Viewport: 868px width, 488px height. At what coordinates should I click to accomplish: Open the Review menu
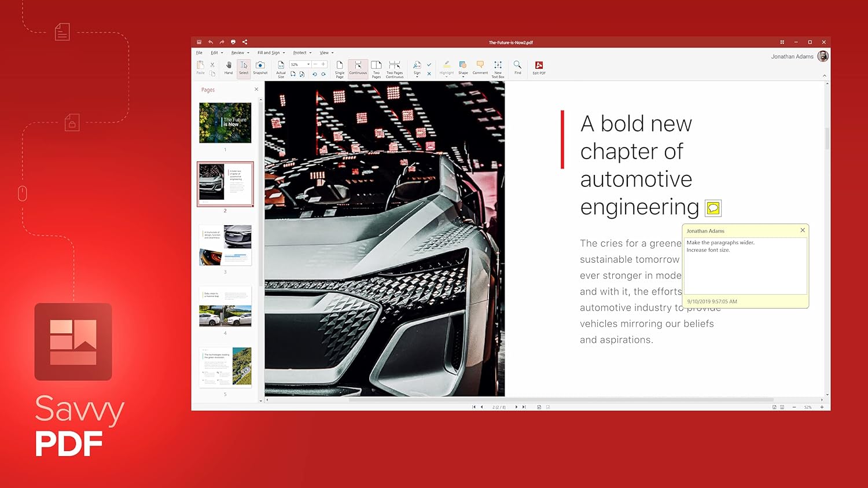coord(239,53)
